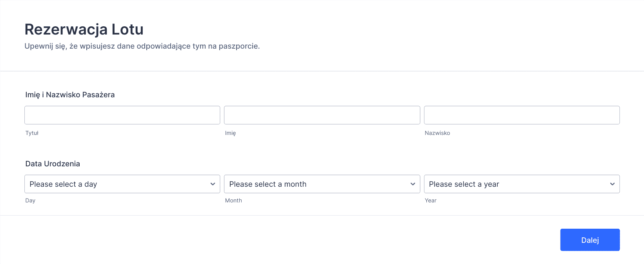The width and height of the screenshot is (644, 264).
Task: Focus the Nazwisko text field
Action: [x=522, y=115]
